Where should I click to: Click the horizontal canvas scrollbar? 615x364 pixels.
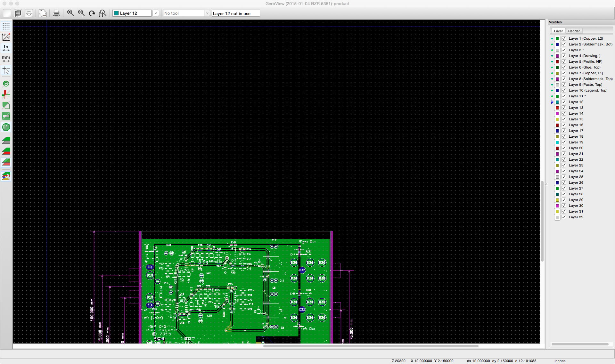pyautogui.click(x=371, y=346)
